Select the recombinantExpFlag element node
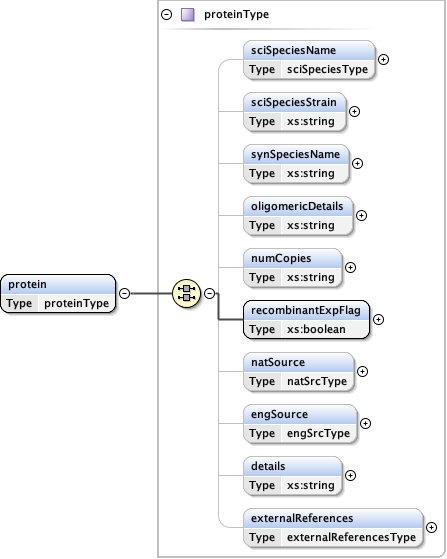 (x=307, y=319)
